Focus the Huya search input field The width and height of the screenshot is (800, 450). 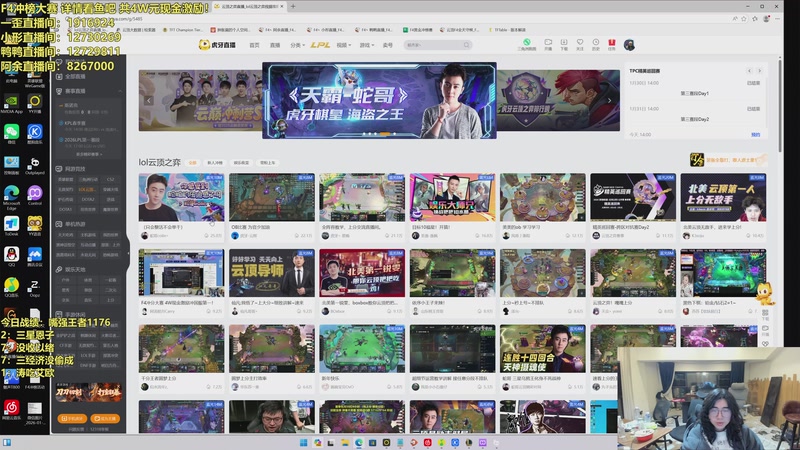[x=433, y=45]
